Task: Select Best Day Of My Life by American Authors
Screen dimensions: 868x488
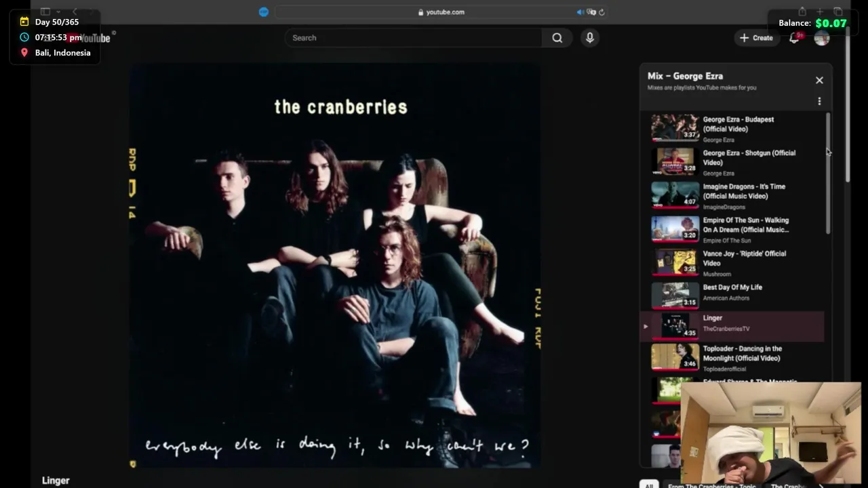Action: click(x=732, y=295)
